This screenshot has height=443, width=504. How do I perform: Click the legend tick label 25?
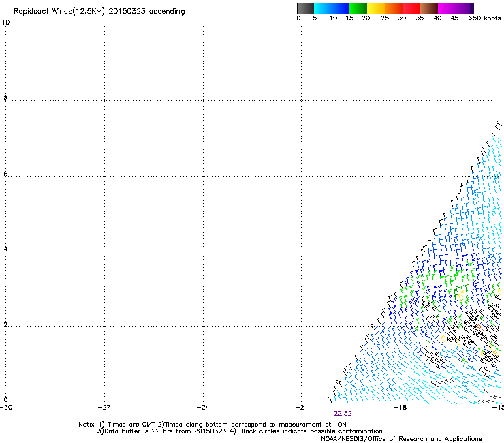(385, 18)
